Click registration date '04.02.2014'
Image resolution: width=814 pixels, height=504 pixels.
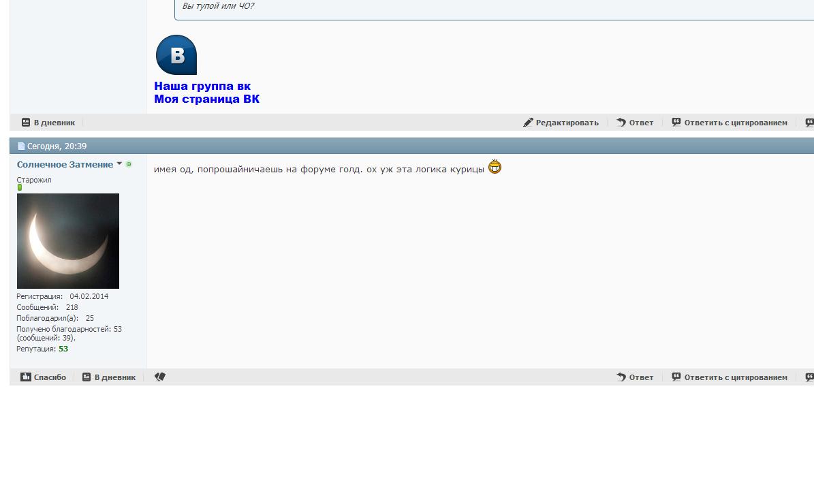[x=89, y=296]
